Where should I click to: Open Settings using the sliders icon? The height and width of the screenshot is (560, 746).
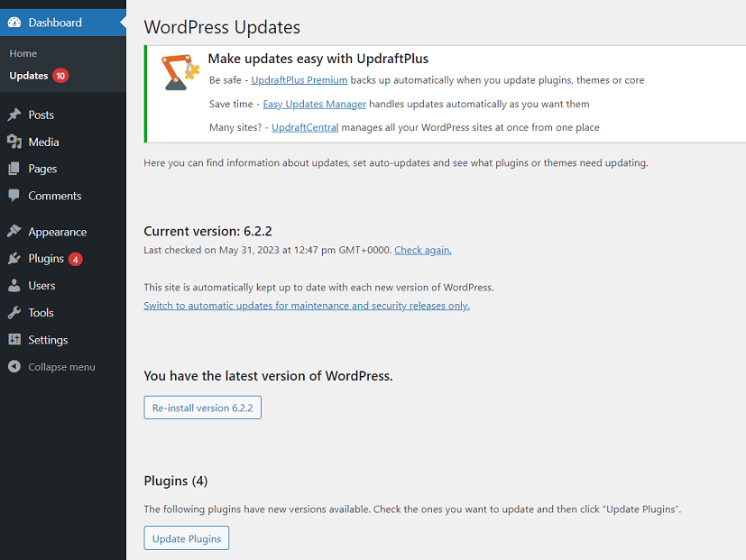pyautogui.click(x=13, y=340)
